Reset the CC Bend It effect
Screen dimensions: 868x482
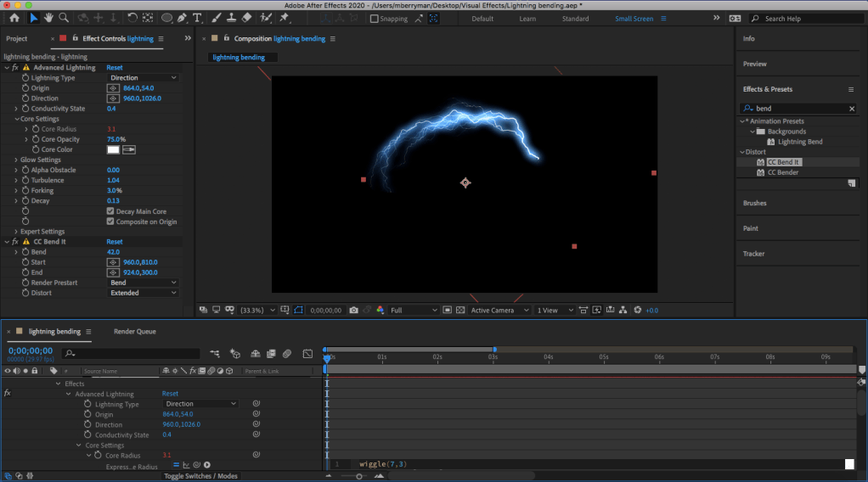point(114,242)
